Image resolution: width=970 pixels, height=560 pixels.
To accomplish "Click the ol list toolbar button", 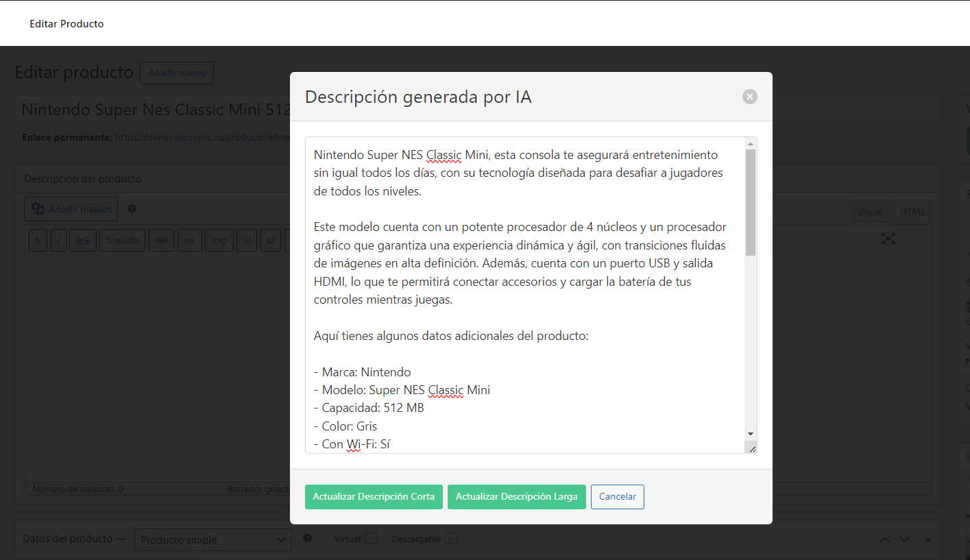I will tap(271, 241).
